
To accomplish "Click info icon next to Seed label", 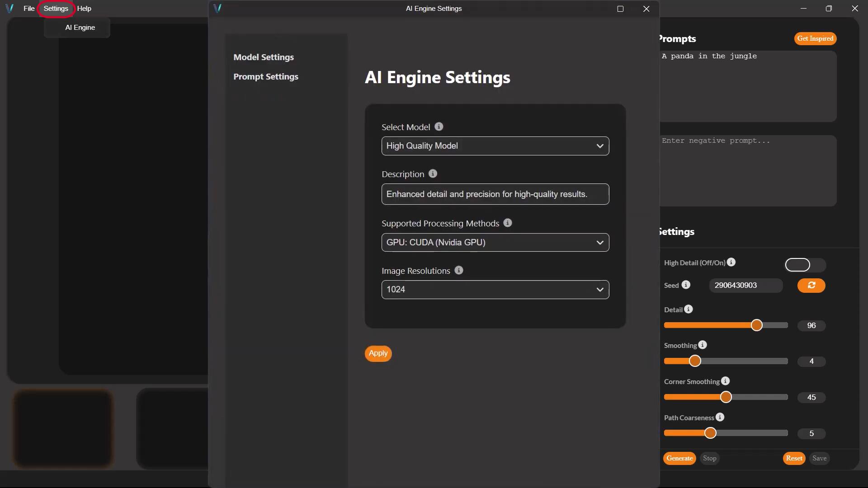I will pos(686,285).
